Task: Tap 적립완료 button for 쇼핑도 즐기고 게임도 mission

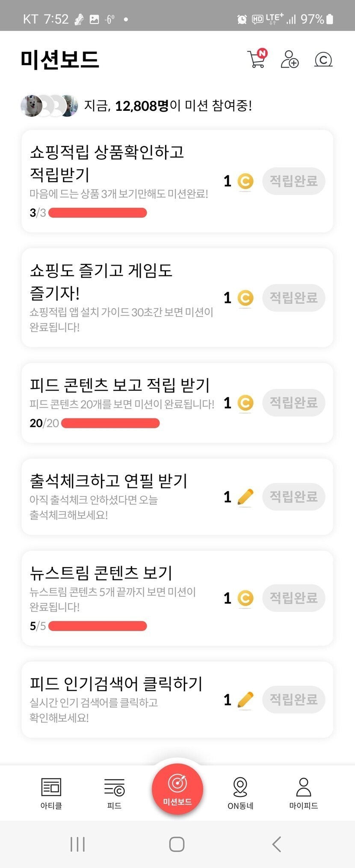Action: pyautogui.click(x=293, y=298)
